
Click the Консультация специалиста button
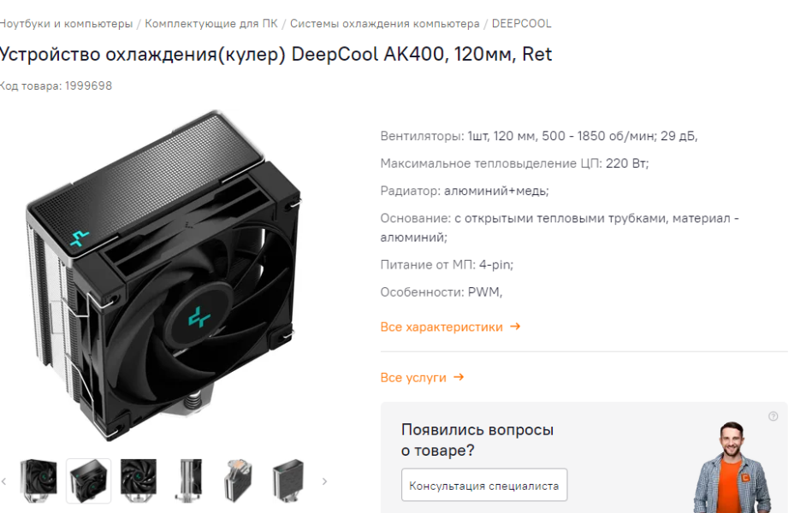[484, 485]
